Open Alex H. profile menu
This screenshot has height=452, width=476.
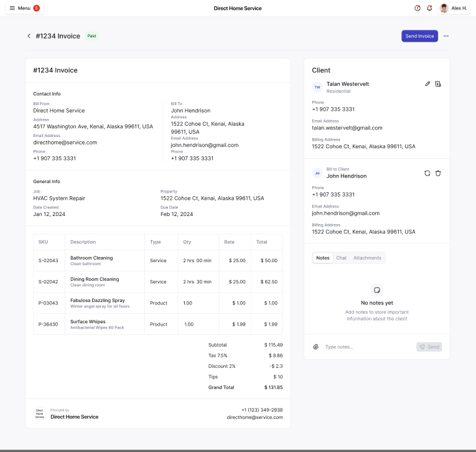pyautogui.click(x=454, y=8)
